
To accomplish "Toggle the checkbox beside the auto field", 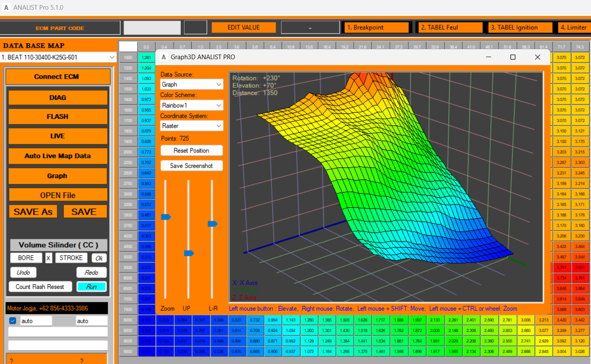I will pyautogui.click(x=13, y=321).
